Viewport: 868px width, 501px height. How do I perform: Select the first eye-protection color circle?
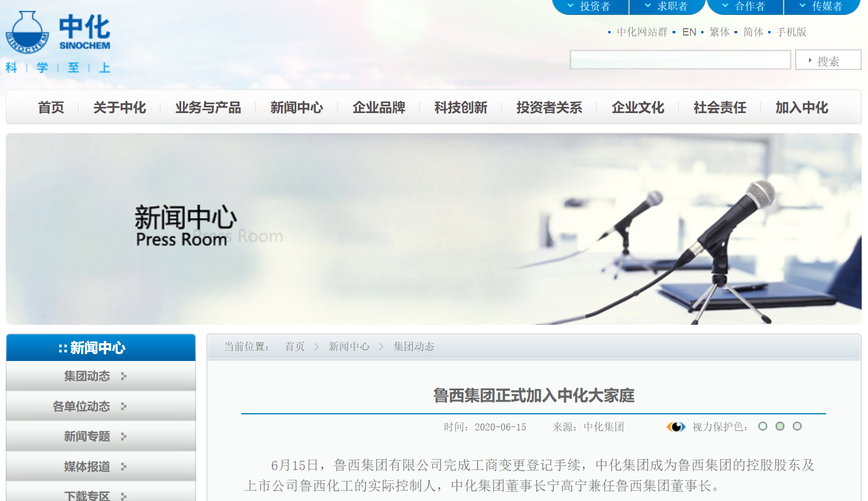point(763,426)
